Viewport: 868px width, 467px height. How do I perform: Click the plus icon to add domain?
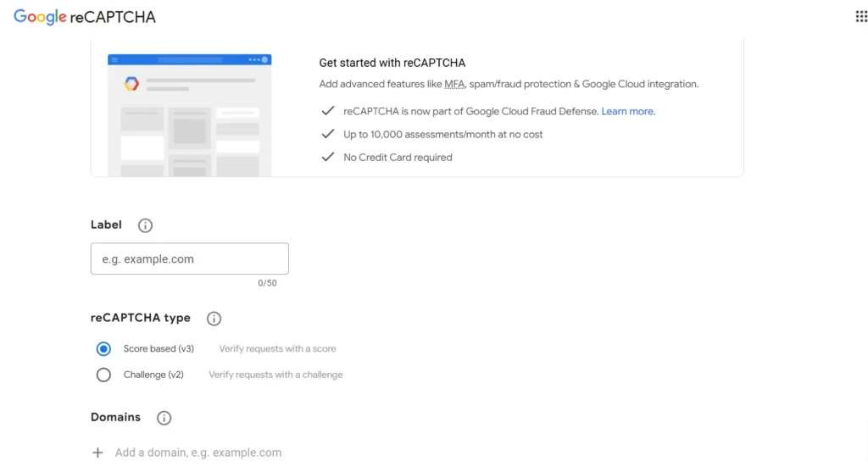pyautogui.click(x=97, y=453)
